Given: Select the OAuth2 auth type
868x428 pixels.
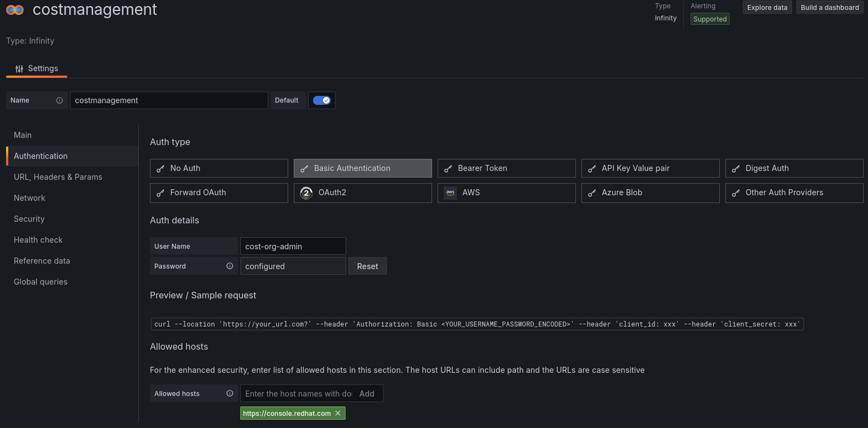Looking at the screenshot, I should pos(362,192).
